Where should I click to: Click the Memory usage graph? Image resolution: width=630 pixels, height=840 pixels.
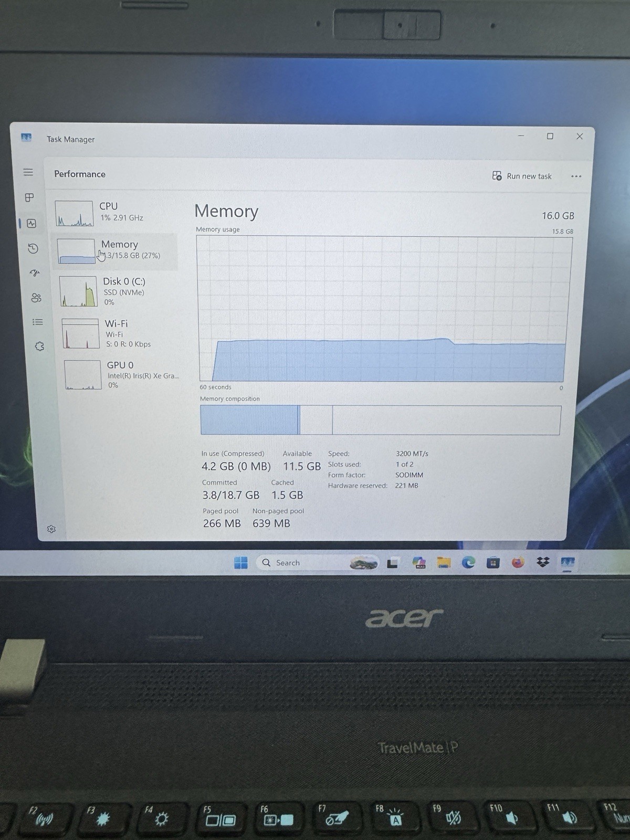[383, 309]
